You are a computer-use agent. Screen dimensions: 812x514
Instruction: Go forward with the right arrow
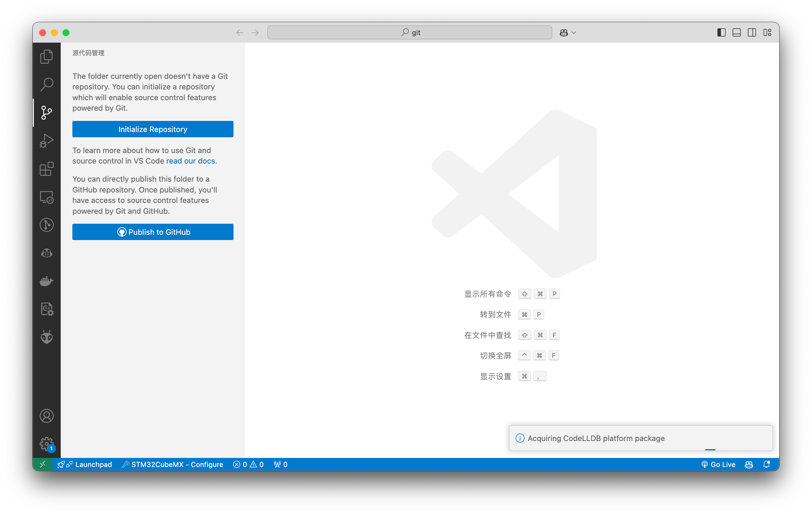click(x=255, y=33)
